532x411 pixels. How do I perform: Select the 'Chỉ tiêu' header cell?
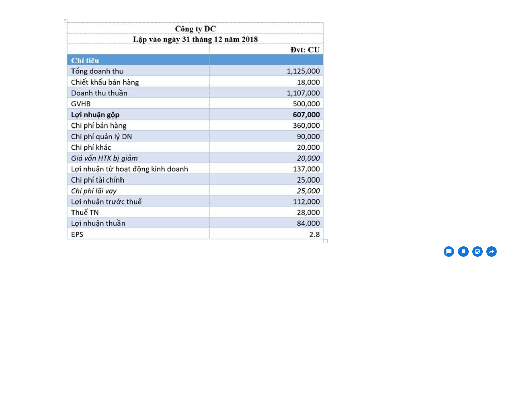click(85, 60)
